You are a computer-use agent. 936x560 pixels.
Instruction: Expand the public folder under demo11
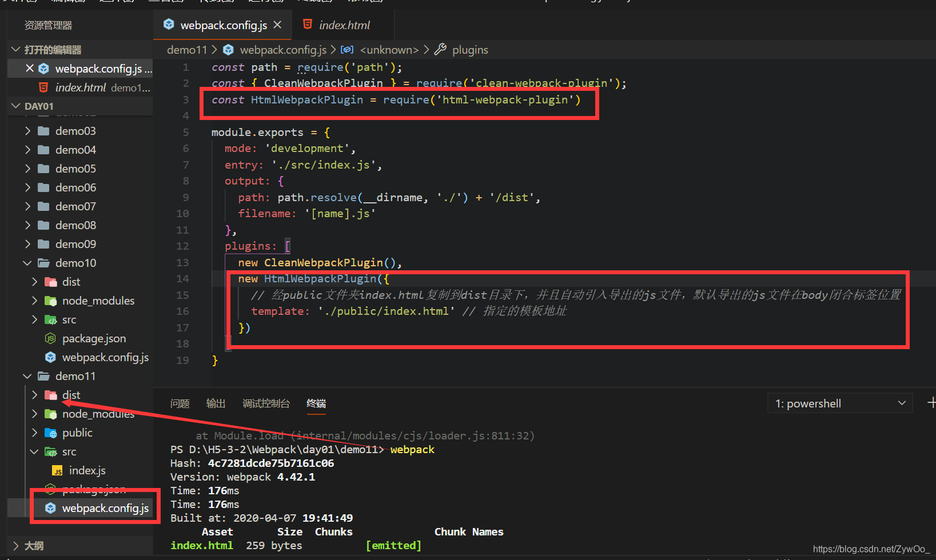coord(34,433)
